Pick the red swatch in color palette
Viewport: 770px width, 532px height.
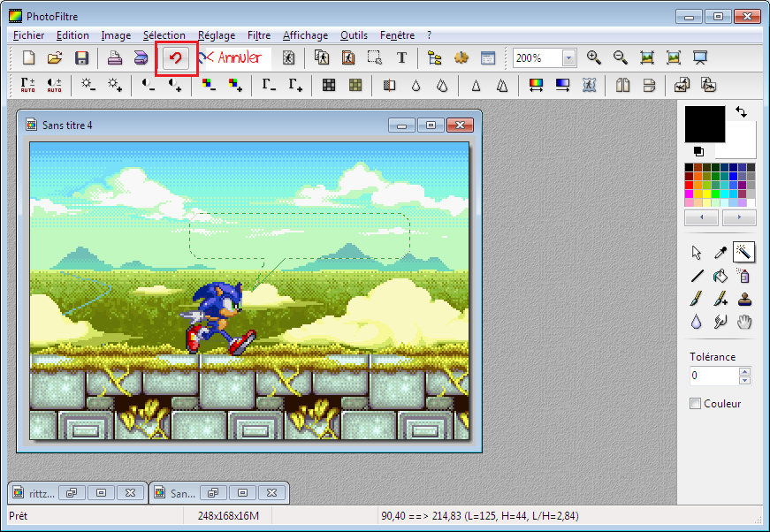click(x=690, y=185)
